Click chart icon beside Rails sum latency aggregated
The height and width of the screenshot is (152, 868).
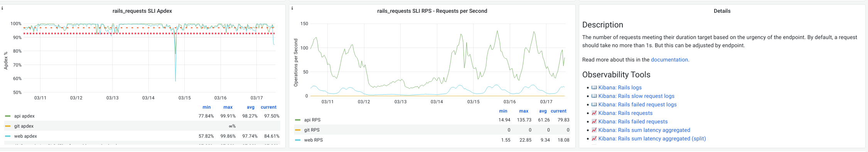point(594,130)
